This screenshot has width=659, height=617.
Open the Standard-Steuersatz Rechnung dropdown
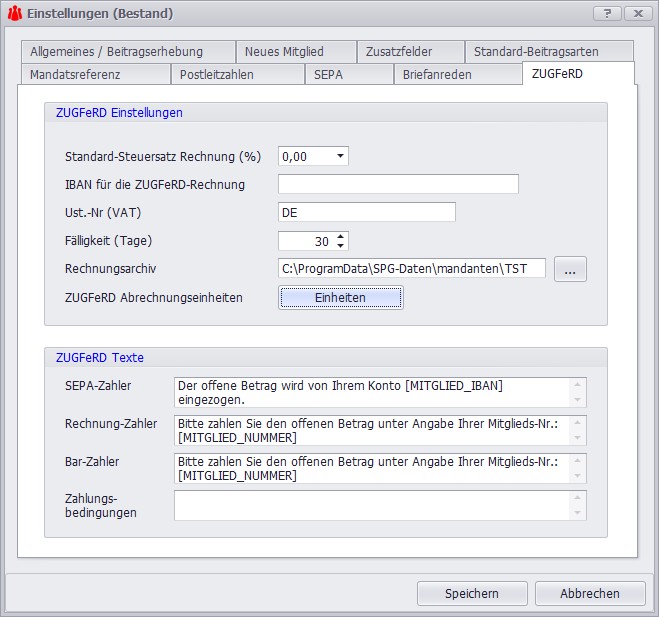(340, 156)
